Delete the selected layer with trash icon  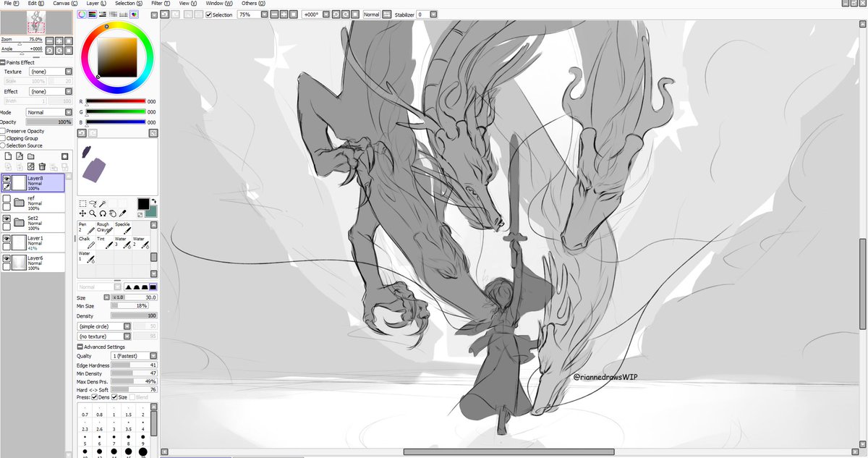(x=42, y=166)
